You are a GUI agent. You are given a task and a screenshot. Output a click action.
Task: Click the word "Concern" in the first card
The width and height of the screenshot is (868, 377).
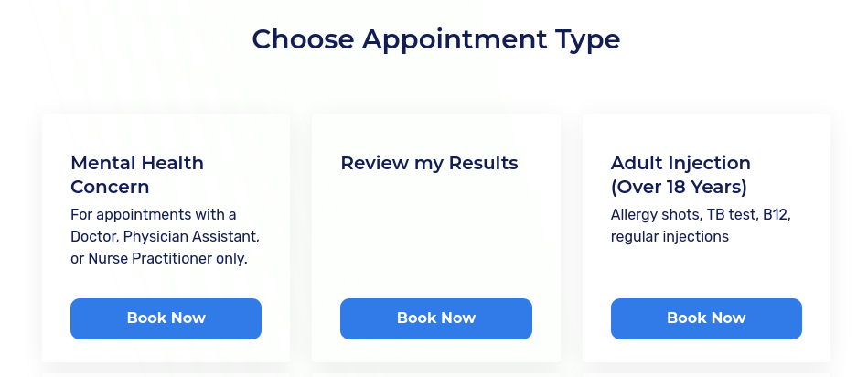click(110, 188)
